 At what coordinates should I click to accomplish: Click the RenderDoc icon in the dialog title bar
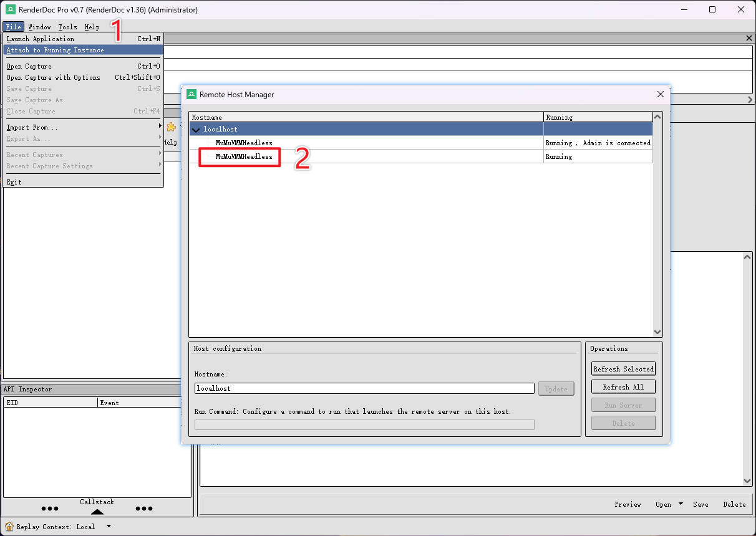pos(191,94)
